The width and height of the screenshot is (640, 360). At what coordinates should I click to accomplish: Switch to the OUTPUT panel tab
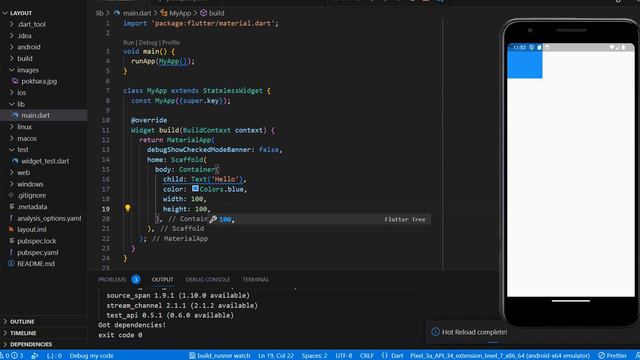tap(162, 280)
